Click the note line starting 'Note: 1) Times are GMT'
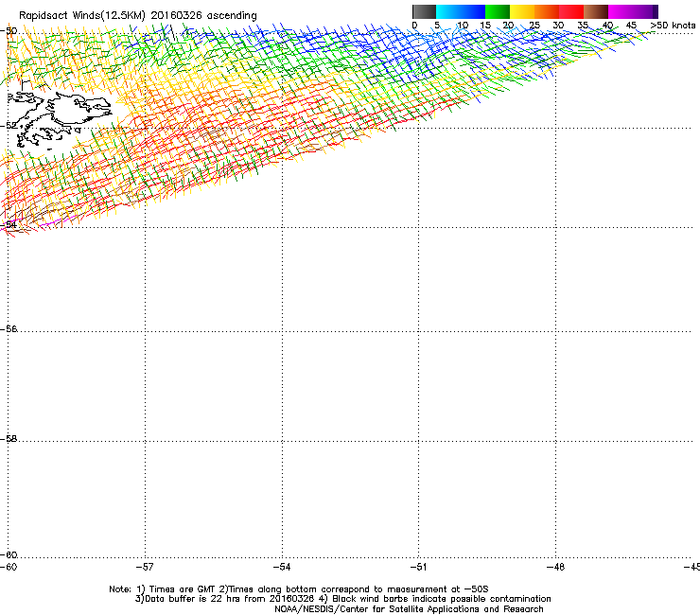The height and width of the screenshot is (615, 700). point(299,589)
